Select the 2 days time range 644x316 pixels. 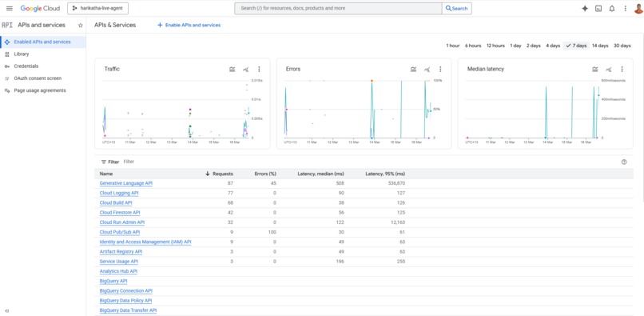534,46
